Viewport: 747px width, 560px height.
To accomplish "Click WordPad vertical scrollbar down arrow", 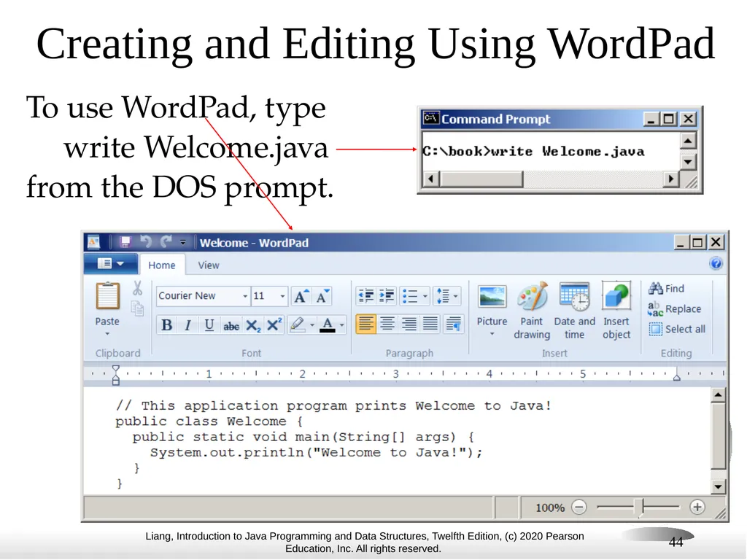I will coord(718,486).
